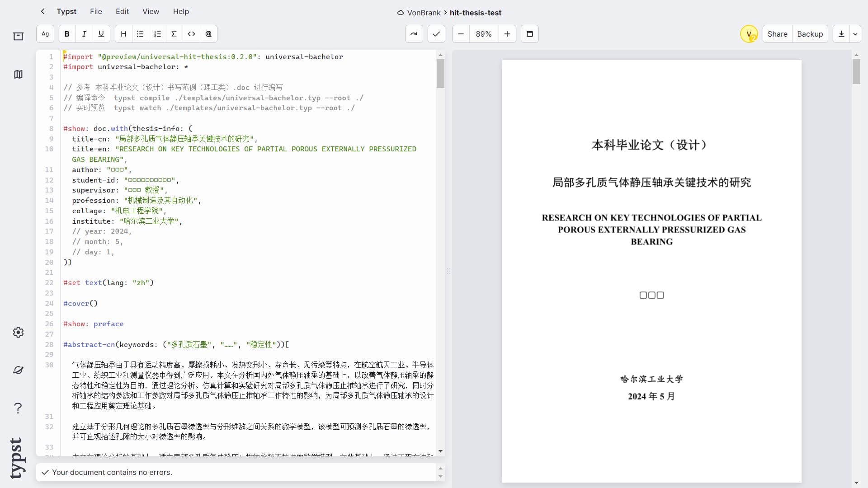Open the files panel in the sidebar
This screenshot has height=488, width=868.
18,36
